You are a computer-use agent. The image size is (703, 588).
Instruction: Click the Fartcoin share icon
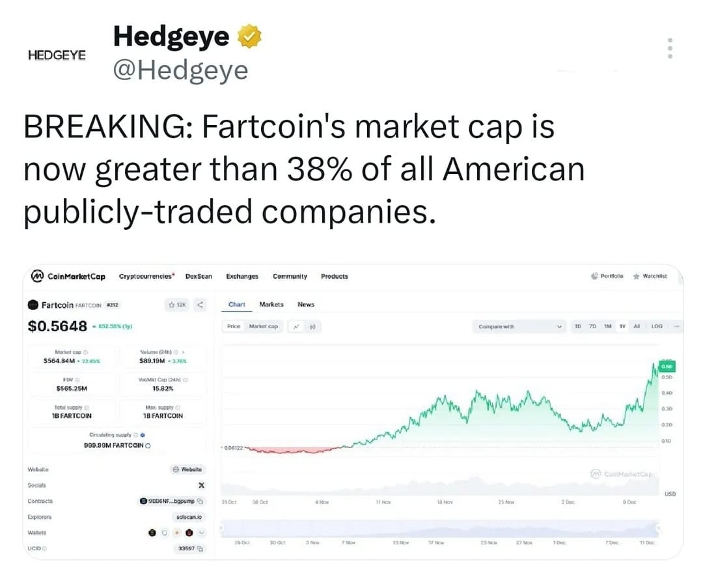pos(200,305)
